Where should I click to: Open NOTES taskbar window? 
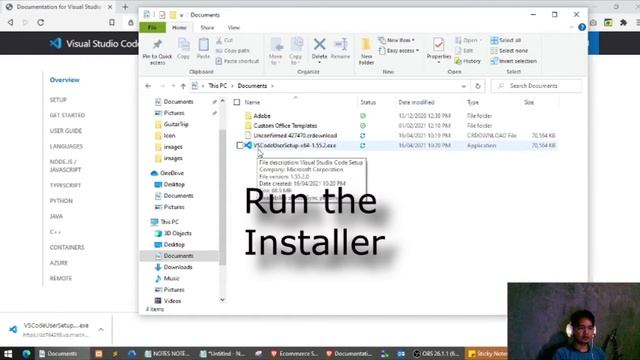(167, 353)
